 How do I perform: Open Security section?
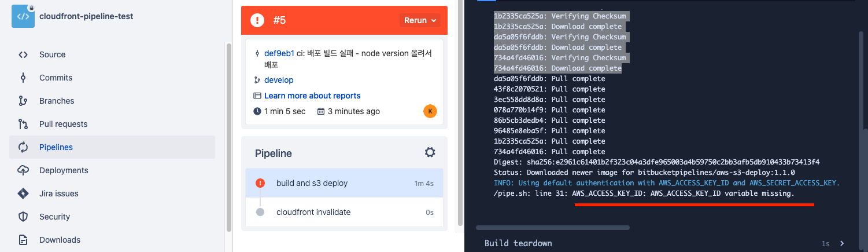pos(112,217)
